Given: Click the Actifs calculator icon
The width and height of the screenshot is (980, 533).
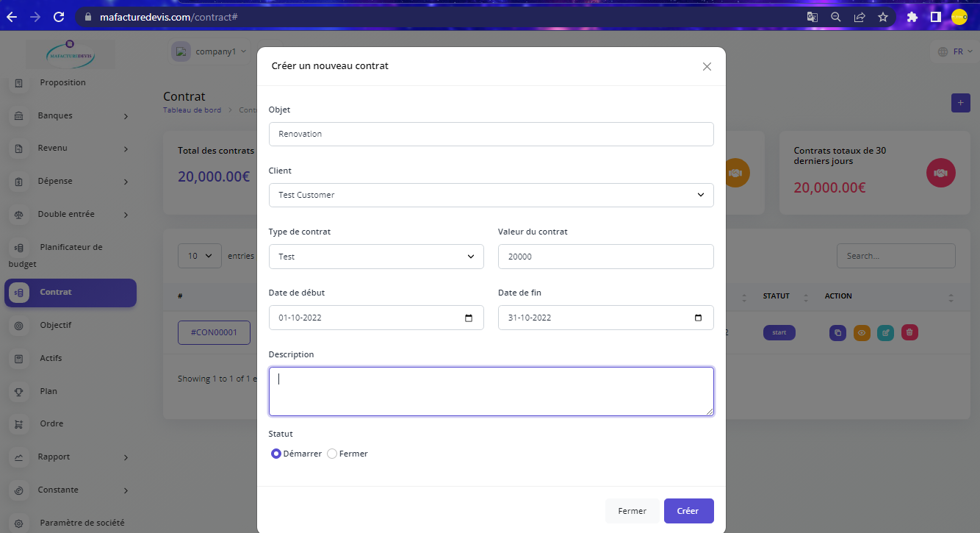Looking at the screenshot, I should pos(19,359).
